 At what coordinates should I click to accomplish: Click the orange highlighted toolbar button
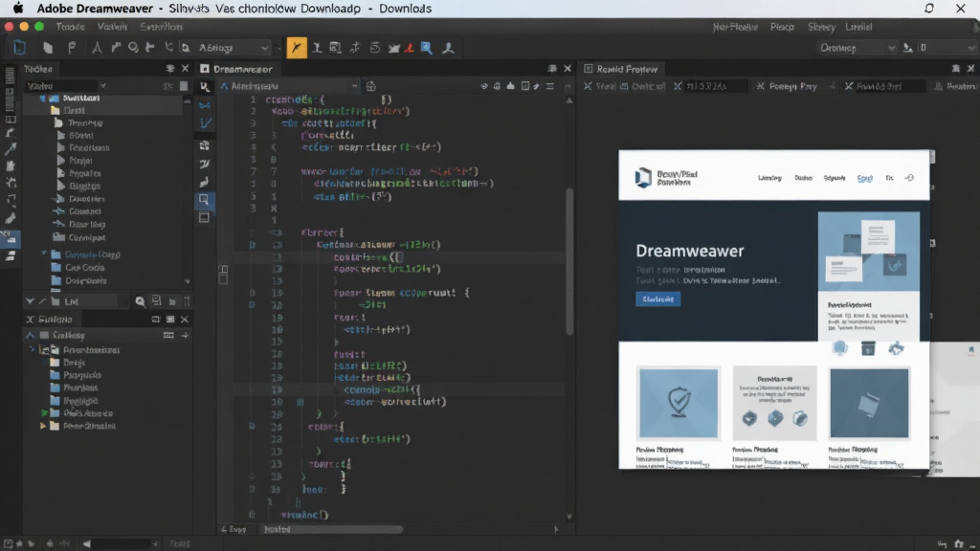(297, 48)
